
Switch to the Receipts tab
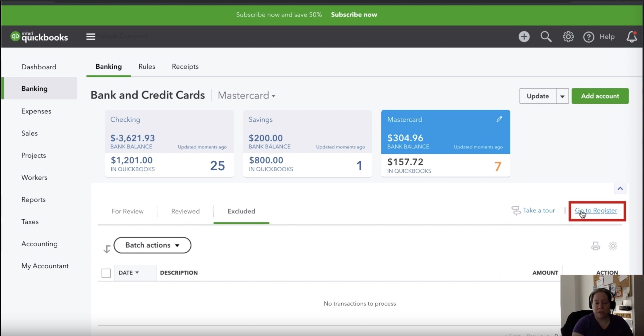click(185, 67)
